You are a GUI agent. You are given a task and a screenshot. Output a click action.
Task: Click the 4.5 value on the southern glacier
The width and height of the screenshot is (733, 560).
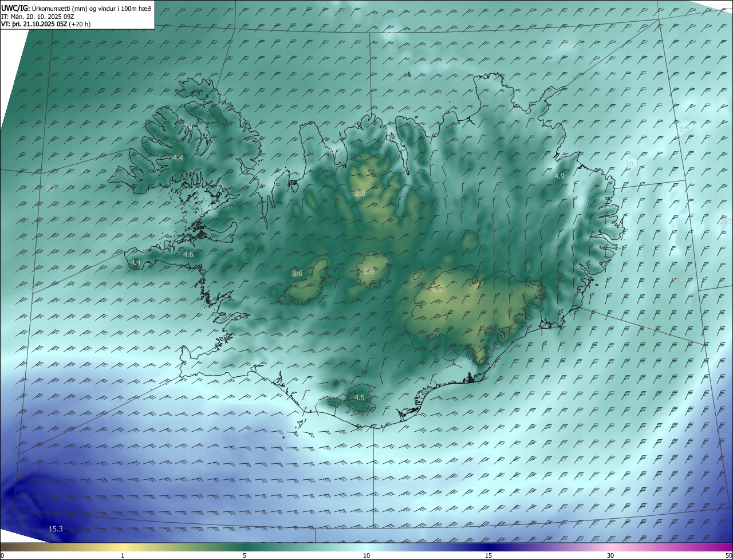click(x=360, y=397)
